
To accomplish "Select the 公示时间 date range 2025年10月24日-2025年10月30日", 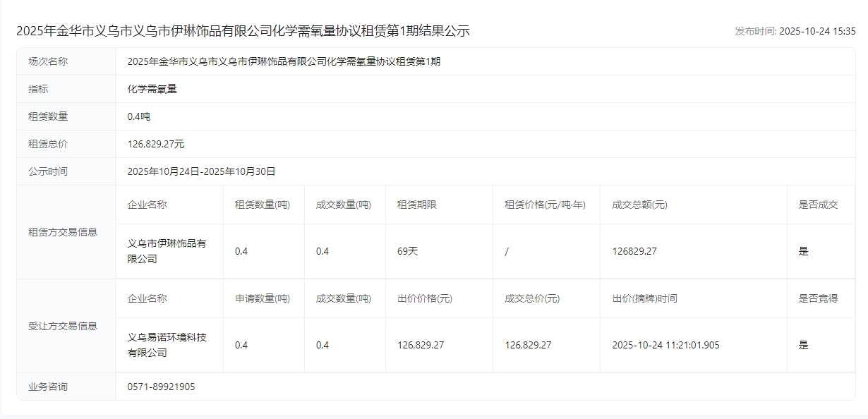I will (x=201, y=171).
